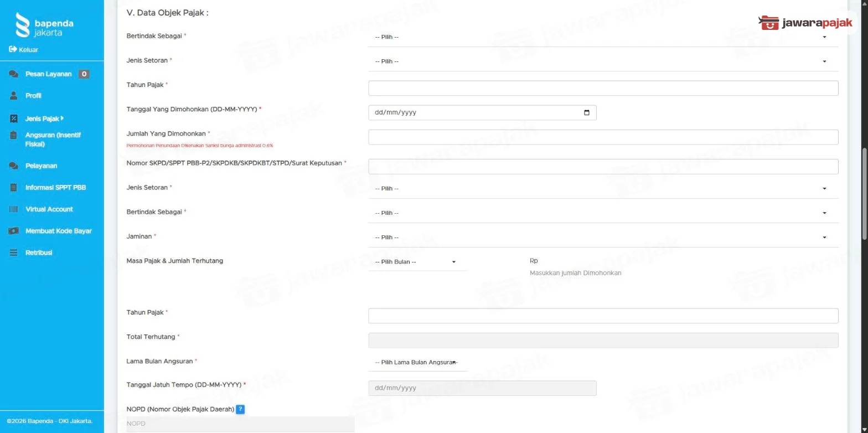Open Membuat Kode Bayar link
Image resolution: width=868 pixels, height=433 pixels.
59,231
